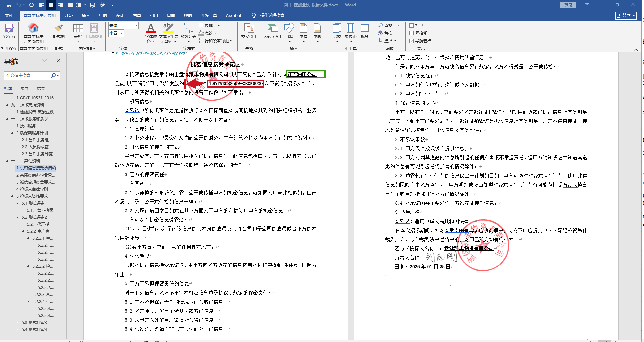Open the 页眉 header menu

coord(303,33)
